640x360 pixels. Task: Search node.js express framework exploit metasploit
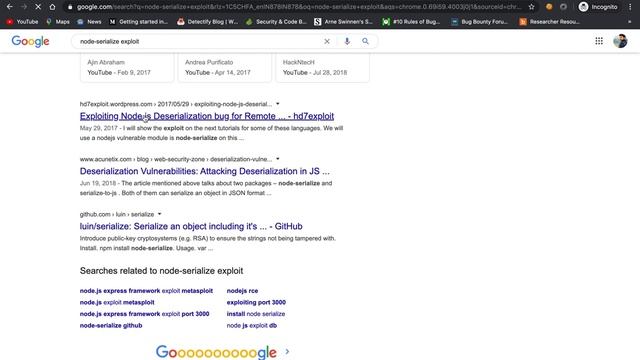[x=146, y=291]
